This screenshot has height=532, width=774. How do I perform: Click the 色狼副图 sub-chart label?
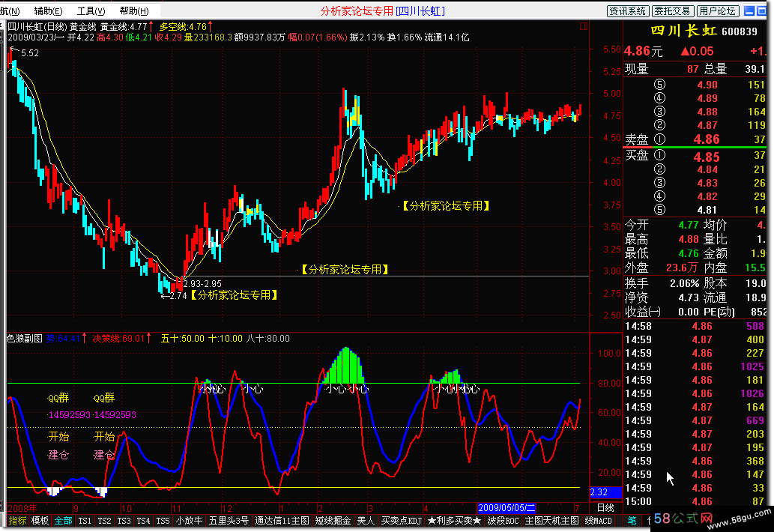(x=25, y=339)
